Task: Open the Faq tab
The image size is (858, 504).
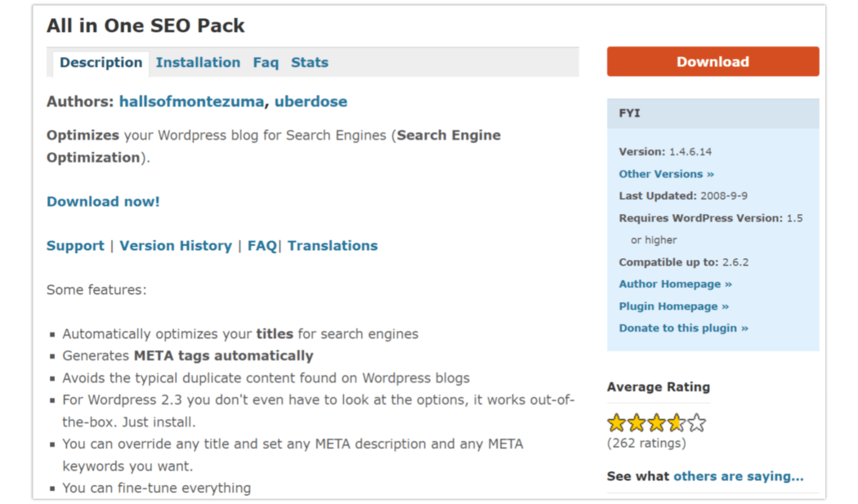Action: (266, 62)
